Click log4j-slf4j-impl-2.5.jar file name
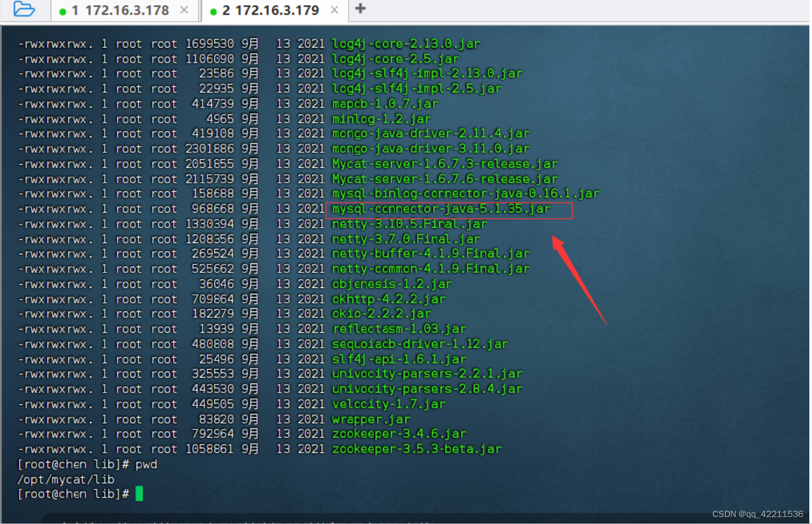 tap(416, 89)
